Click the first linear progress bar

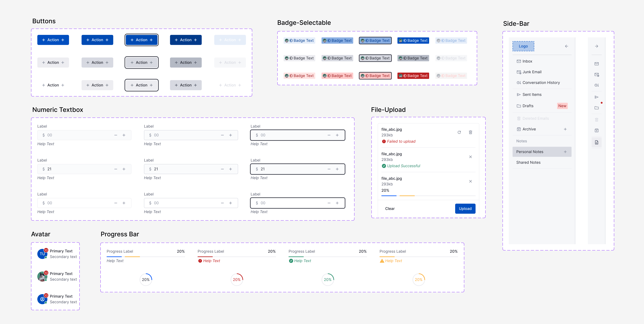[146, 257]
